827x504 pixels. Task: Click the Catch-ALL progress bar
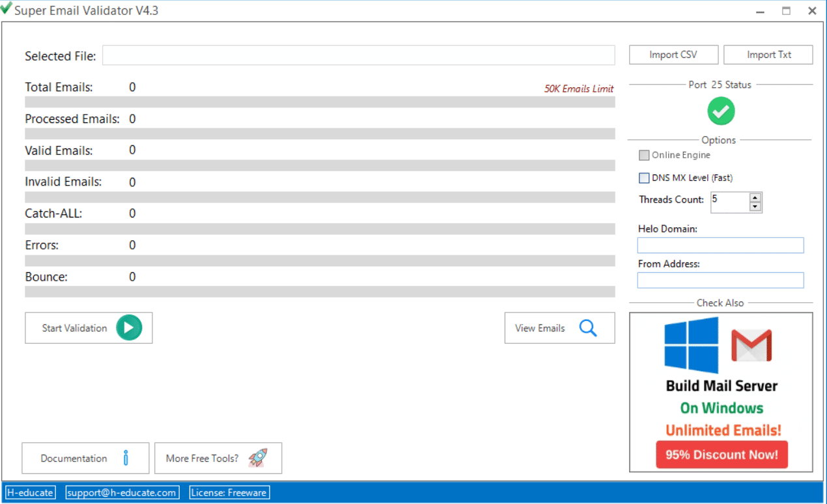[x=320, y=229]
